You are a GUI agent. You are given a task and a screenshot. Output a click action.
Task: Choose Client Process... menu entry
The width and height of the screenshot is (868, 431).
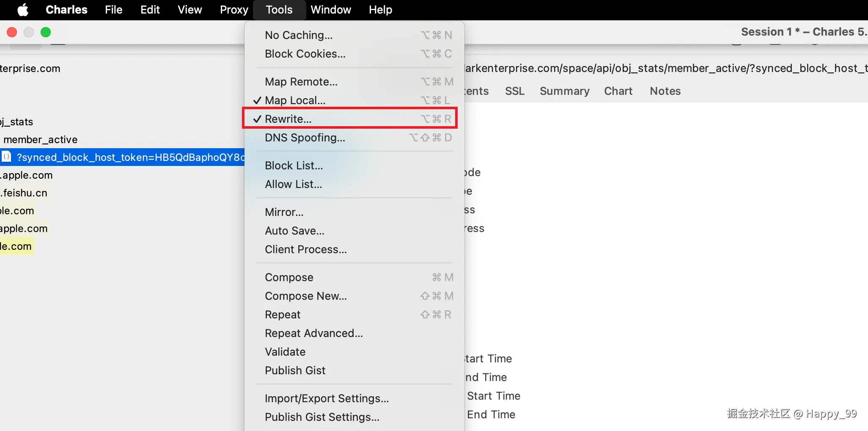(x=354, y=249)
